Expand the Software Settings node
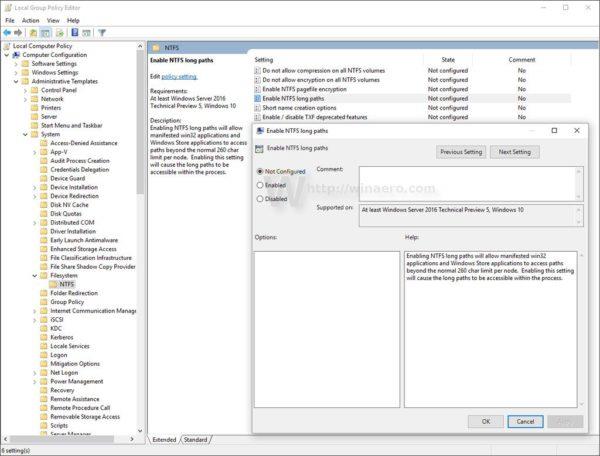The width and height of the screenshot is (600, 456). (x=16, y=64)
